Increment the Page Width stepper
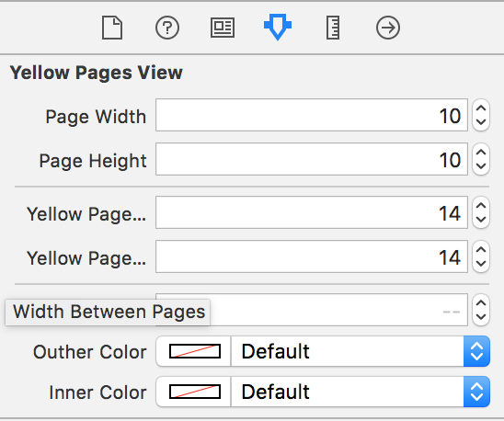 click(481, 109)
